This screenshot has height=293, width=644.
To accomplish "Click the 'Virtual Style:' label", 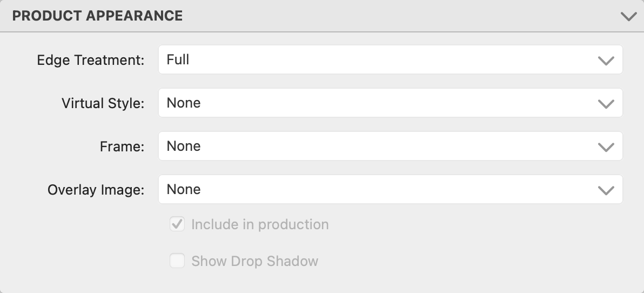I will tap(103, 103).
